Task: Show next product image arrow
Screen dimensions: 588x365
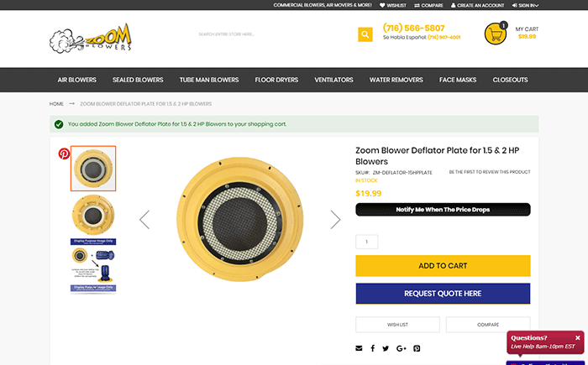Action: pyautogui.click(x=335, y=220)
